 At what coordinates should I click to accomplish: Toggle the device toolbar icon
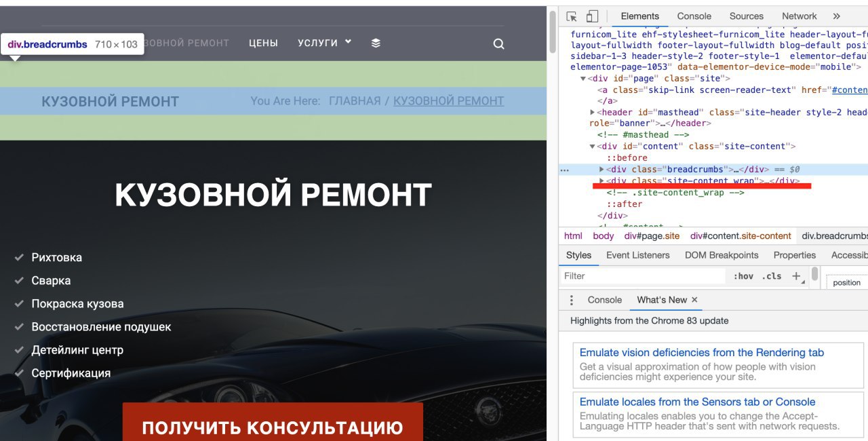(592, 16)
